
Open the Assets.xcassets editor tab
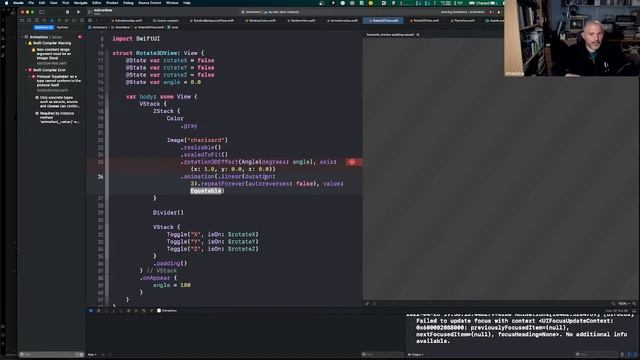point(166,20)
